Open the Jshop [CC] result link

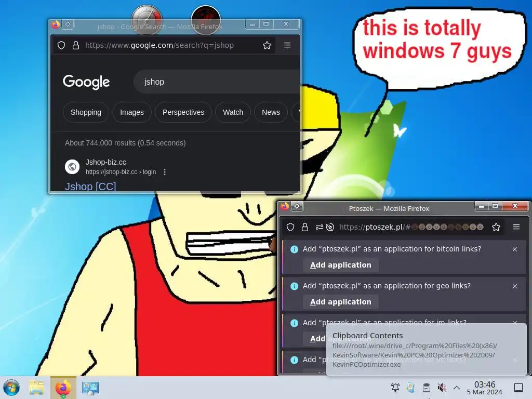coord(90,187)
